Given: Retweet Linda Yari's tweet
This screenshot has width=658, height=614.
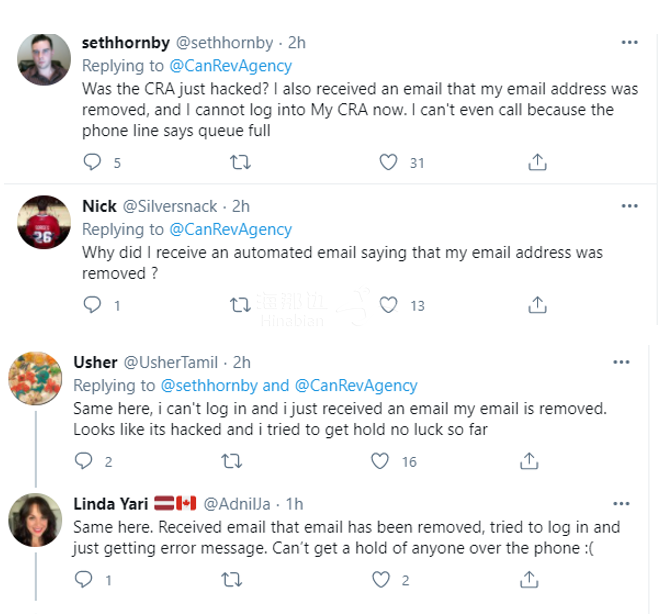Looking at the screenshot, I should [232, 578].
